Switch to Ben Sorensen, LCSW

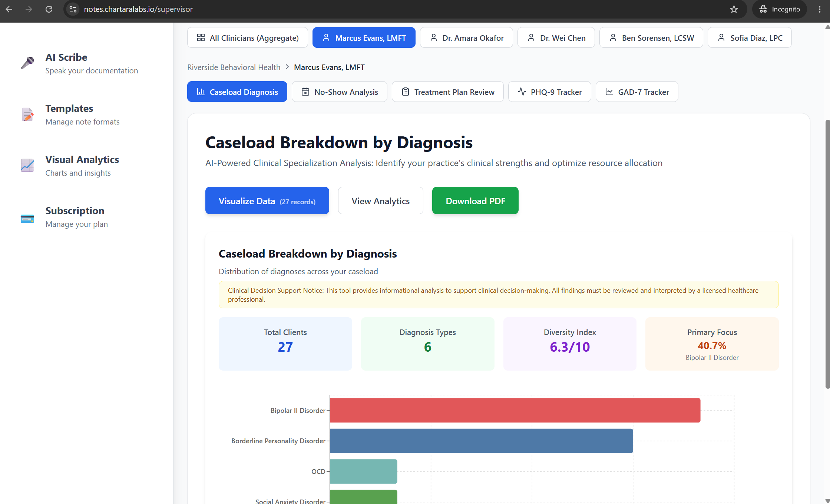651,37
